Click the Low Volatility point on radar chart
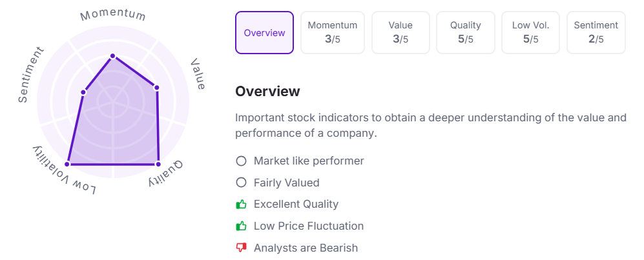644x260 pixels. tap(67, 164)
